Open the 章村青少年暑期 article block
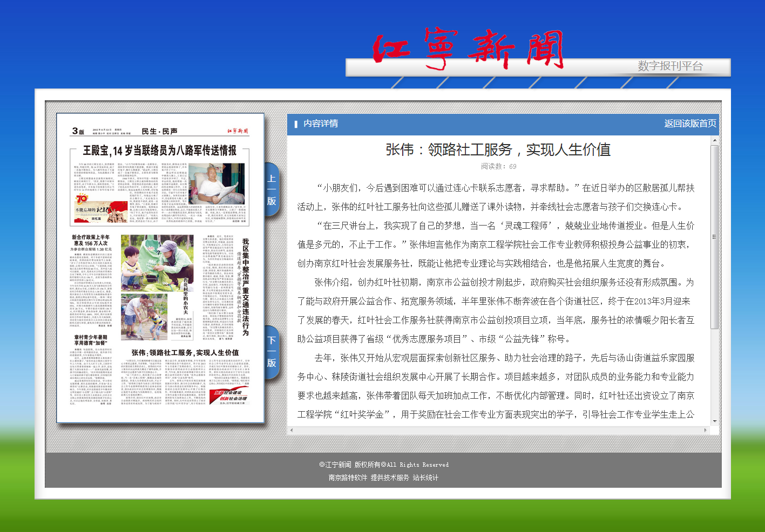Screen dimensions: 765x532 (91, 340)
